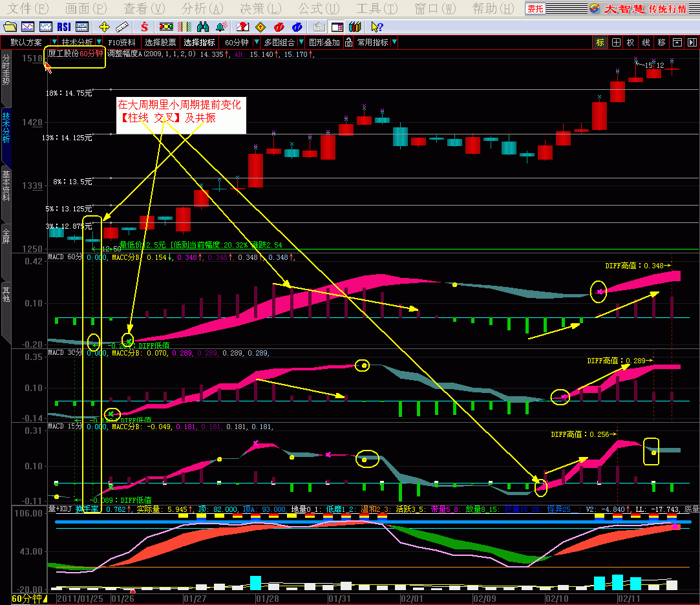Click the yellow four-way move arrows icon
The image size is (700, 605).
click(x=104, y=27)
